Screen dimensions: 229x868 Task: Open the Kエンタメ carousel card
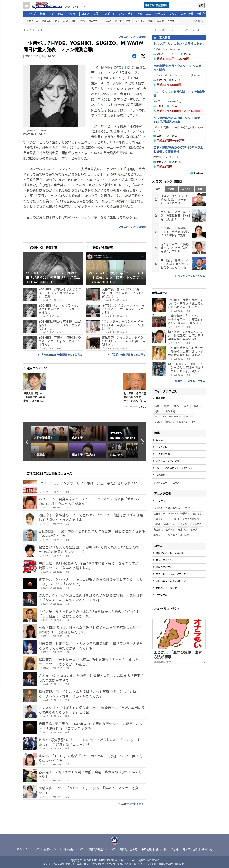click(x=123, y=450)
